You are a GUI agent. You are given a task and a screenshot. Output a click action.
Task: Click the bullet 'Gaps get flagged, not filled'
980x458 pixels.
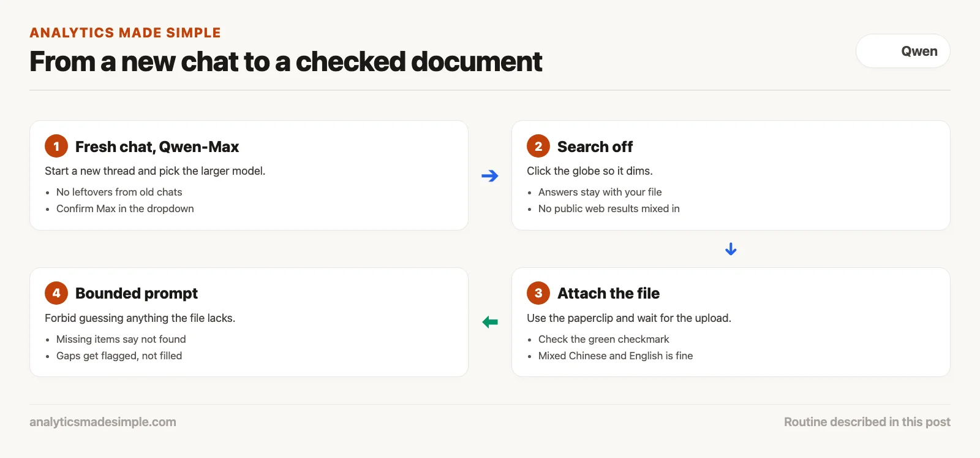click(119, 356)
